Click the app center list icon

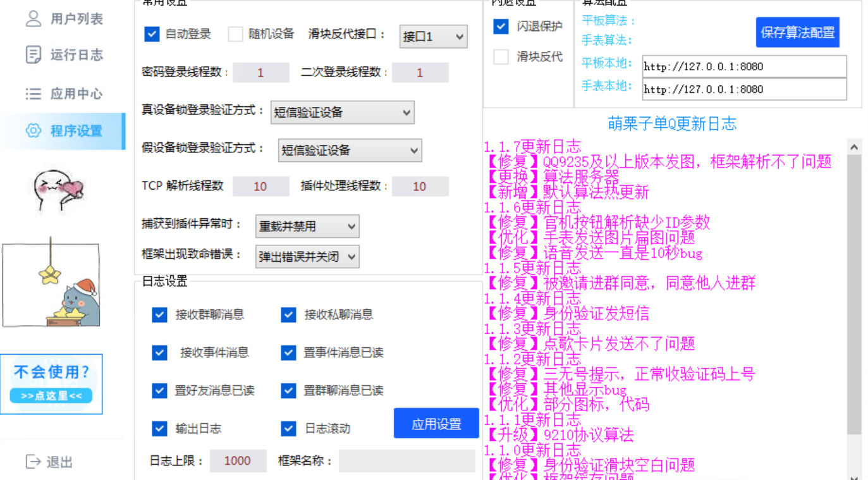tap(34, 94)
